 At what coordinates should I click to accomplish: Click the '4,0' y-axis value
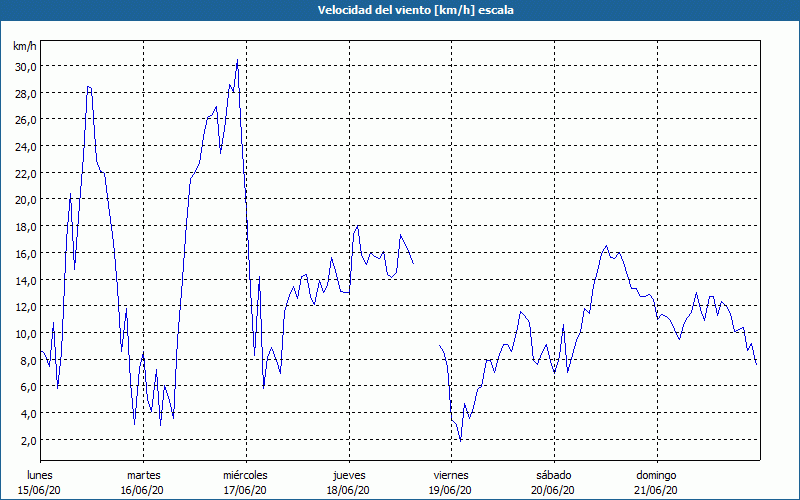point(28,414)
